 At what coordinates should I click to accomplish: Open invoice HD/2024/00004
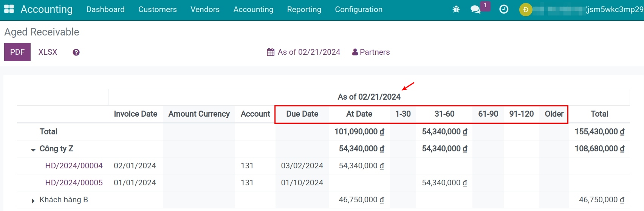tap(74, 166)
